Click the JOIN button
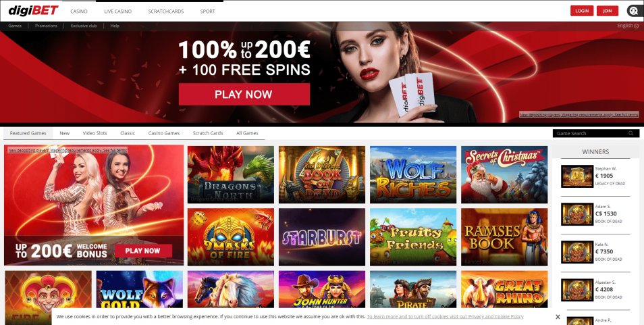This screenshot has width=644, height=325. (x=608, y=11)
